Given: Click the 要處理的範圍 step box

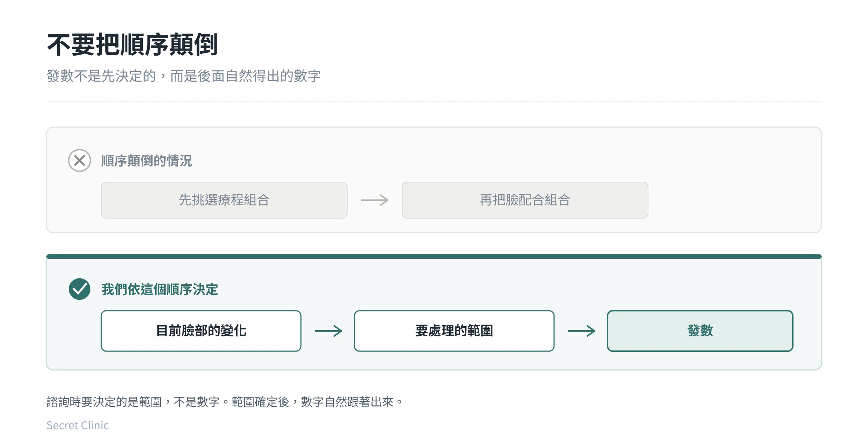Looking at the screenshot, I should (454, 331).
